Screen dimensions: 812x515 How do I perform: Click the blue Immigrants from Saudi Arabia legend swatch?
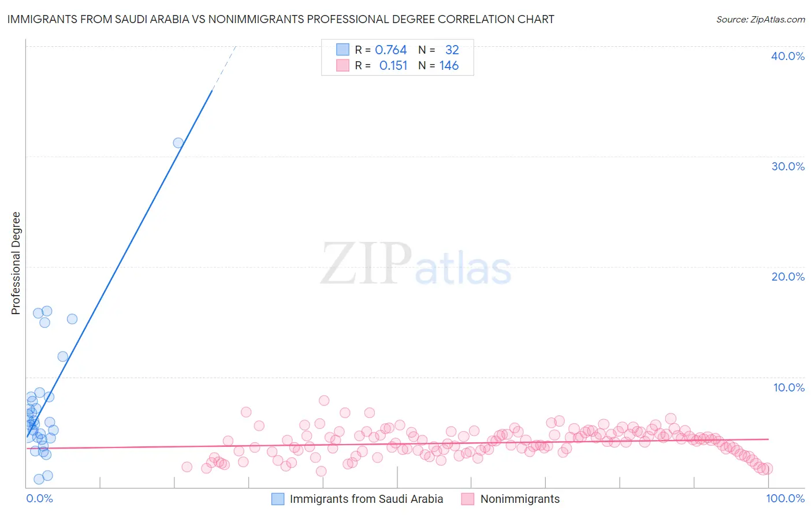coord(278,499)
